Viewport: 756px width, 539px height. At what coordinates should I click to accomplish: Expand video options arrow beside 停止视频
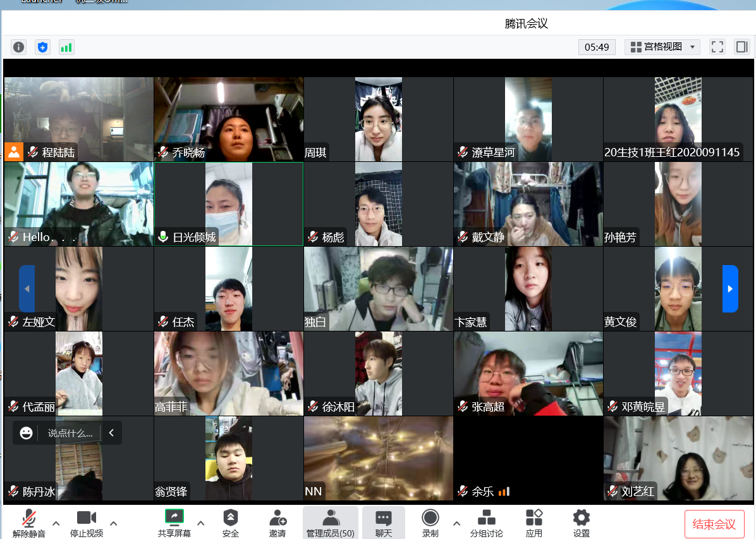[x=114, y=523]
